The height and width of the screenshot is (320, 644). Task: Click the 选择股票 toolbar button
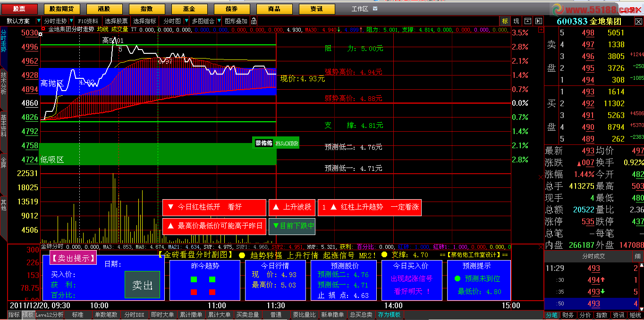click(x=116, y=21)
